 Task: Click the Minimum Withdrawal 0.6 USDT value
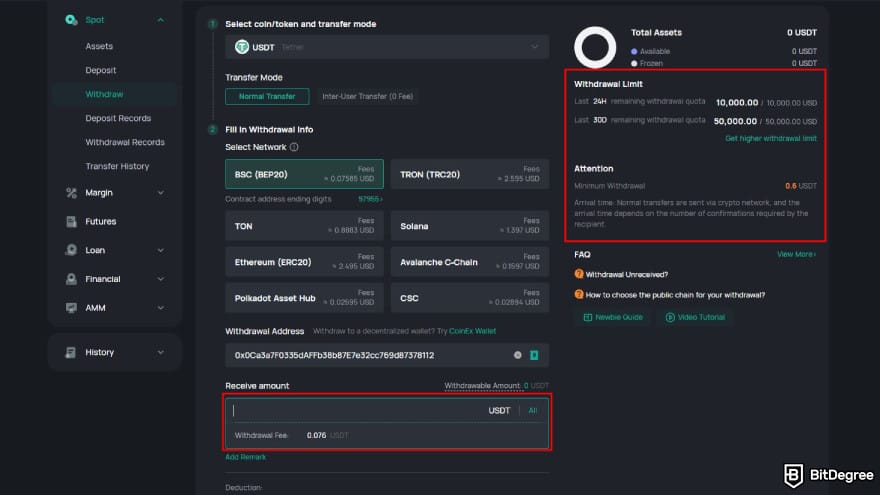[801, 186]
